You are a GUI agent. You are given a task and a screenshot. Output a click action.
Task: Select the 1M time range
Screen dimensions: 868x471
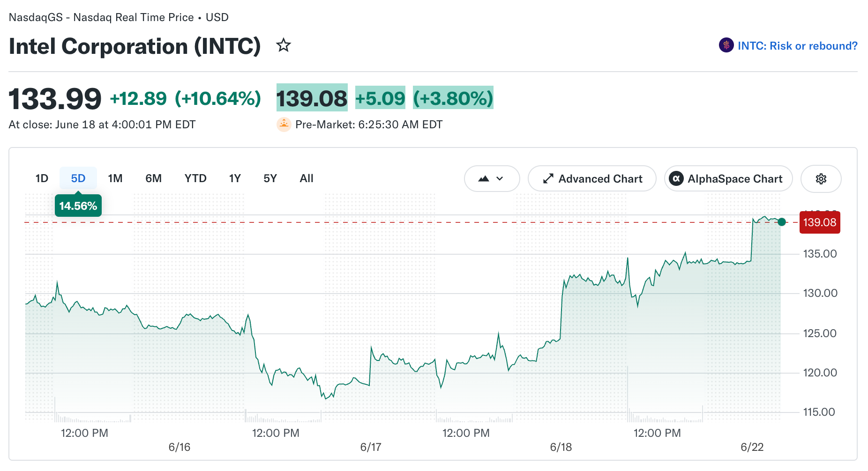115,178
